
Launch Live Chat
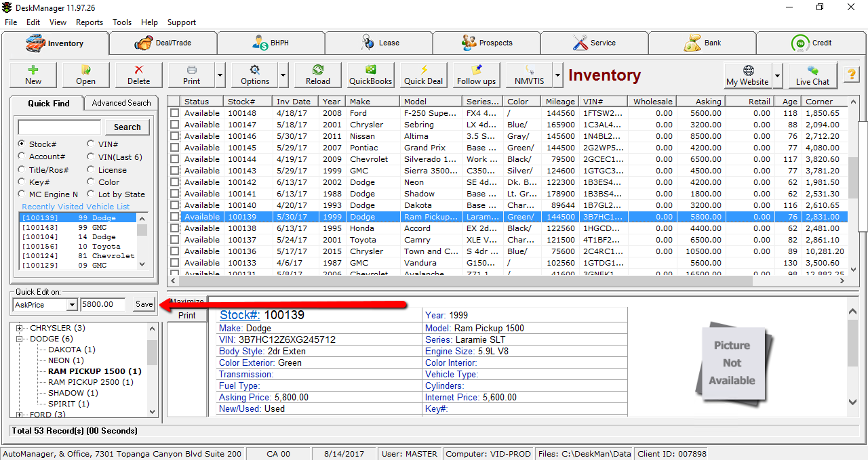click(x=812, y=75)
